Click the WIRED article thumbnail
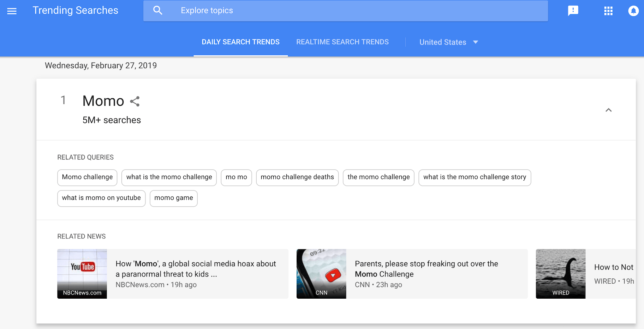The image size is (644, 329). (x=560, y=274)
